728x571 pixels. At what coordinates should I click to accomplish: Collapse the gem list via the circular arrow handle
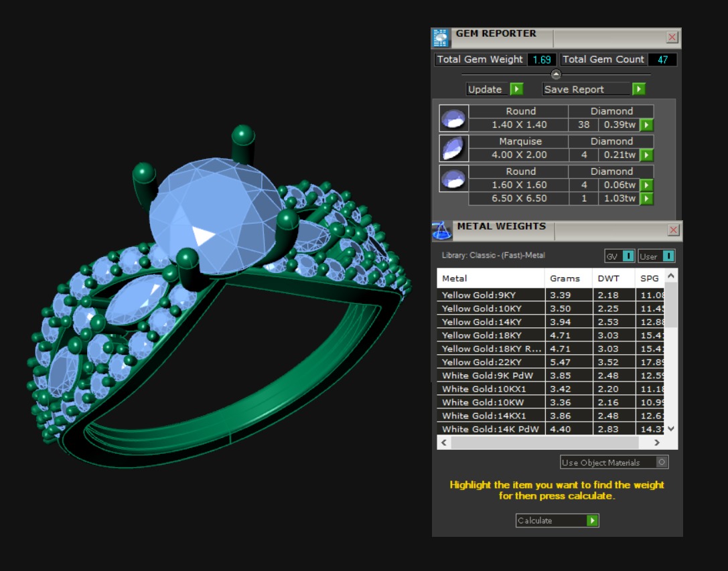click(556, 74)
